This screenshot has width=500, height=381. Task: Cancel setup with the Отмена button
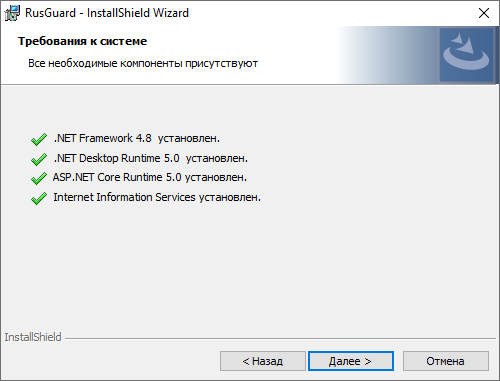pos(446,361)
